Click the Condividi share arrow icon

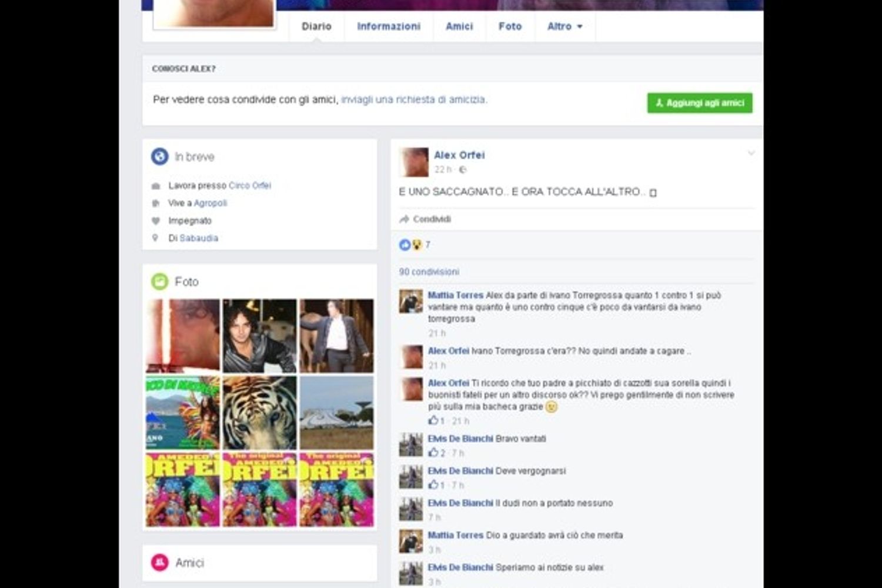point(404,219)
